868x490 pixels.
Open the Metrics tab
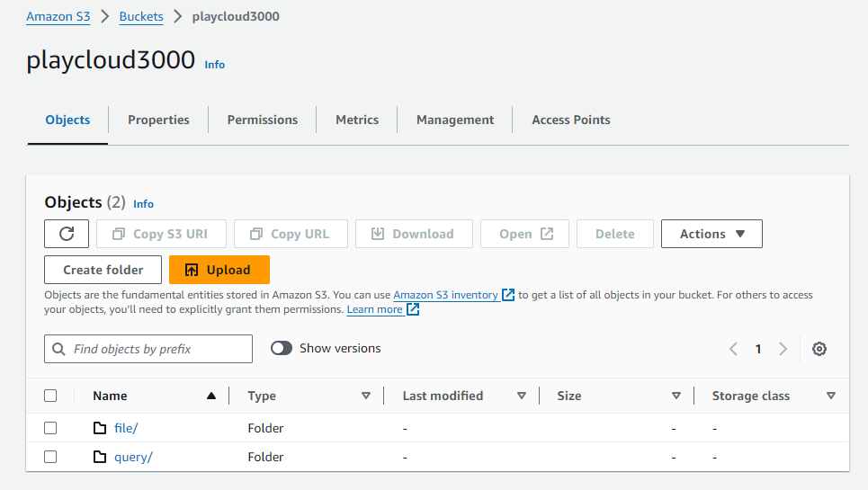tap(357, 120)
